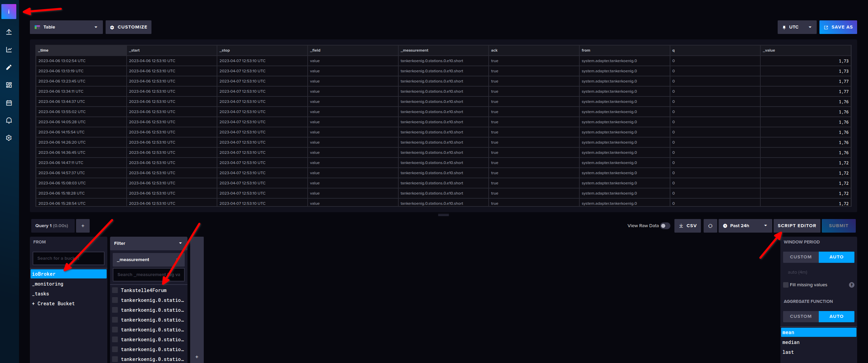This screenshot has height=363, width=868.
Task: Open the Script Editor
Action: 797,226
